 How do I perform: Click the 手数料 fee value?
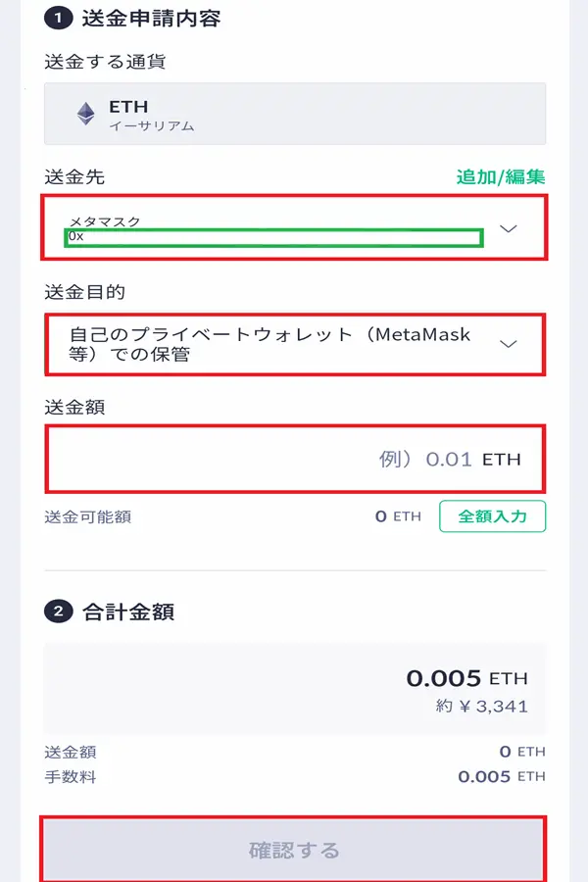pos(501,777)
